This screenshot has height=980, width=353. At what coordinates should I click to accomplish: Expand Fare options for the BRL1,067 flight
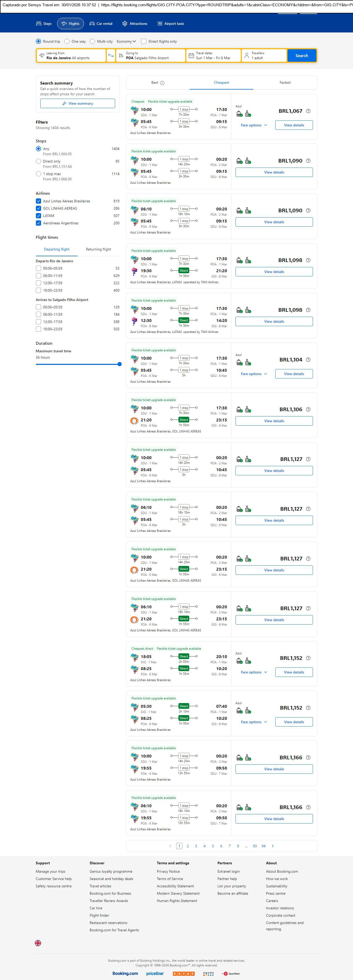tap(254, 125)
